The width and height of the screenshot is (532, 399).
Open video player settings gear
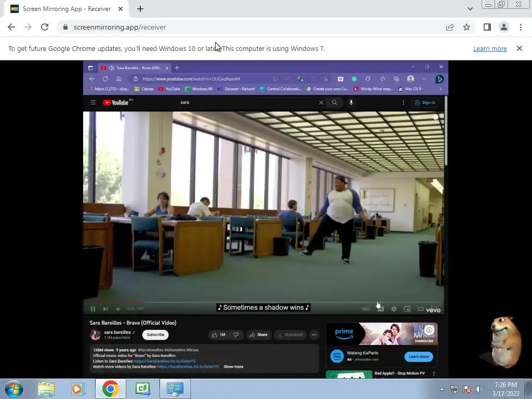pos(394,309)
